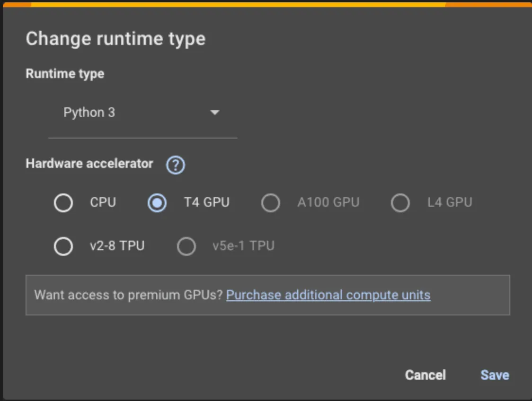Viewport: 532px width, 401px height.
Task: Select the v2-8 TPU accelerator
Action: tap(63, 246)
